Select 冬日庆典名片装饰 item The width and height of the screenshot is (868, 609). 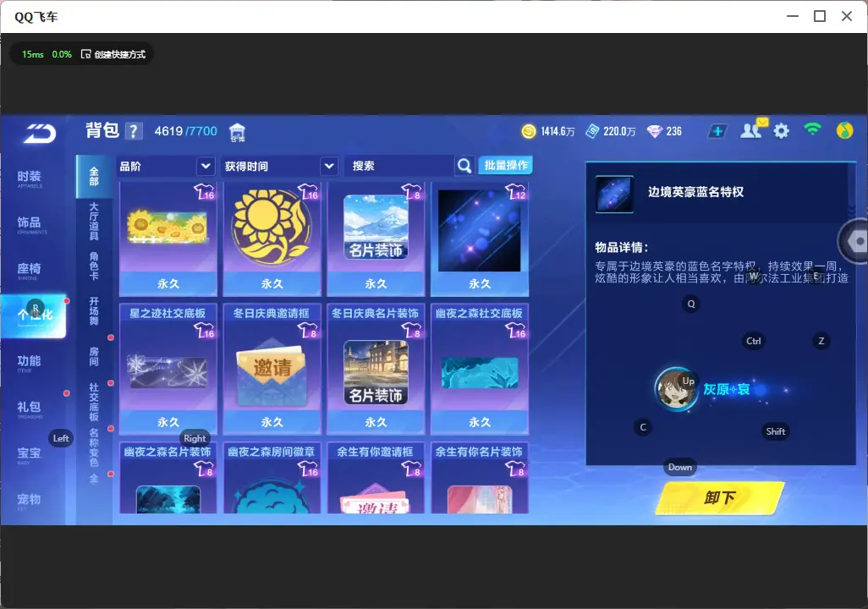pos(376,369)
